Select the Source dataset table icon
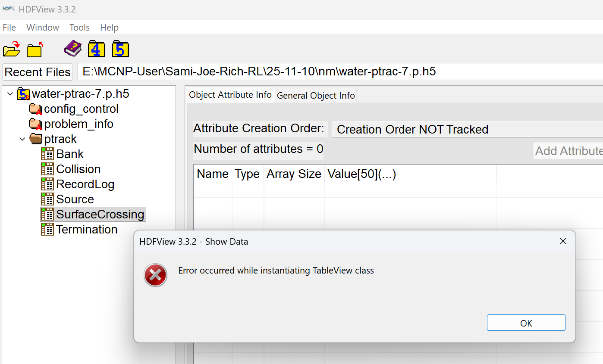The width and height of the screenshot is (603, 364). click(47, 199)
